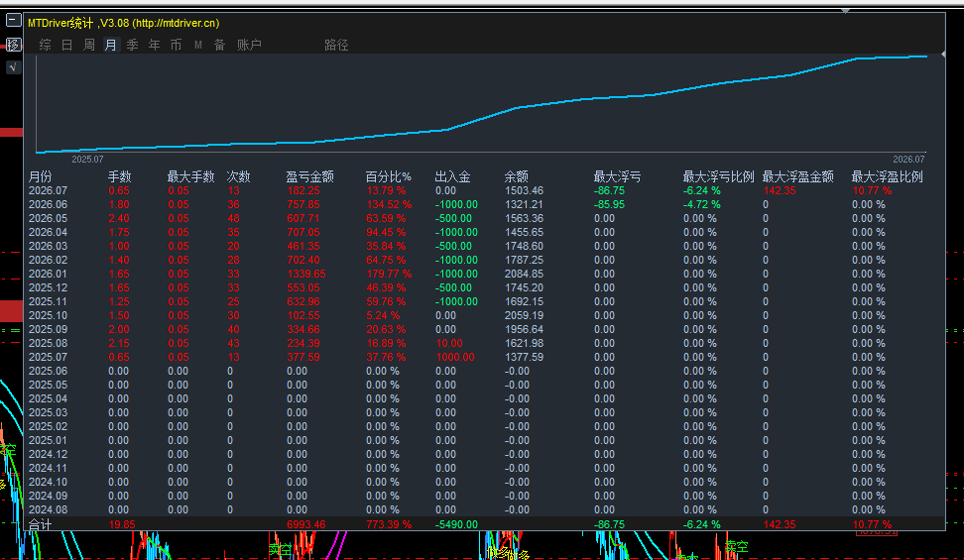The width and height of the screenshot is (964, 560).
Task: Click floating loss ratio -4.72 %
Action: [x=701, y=205]
